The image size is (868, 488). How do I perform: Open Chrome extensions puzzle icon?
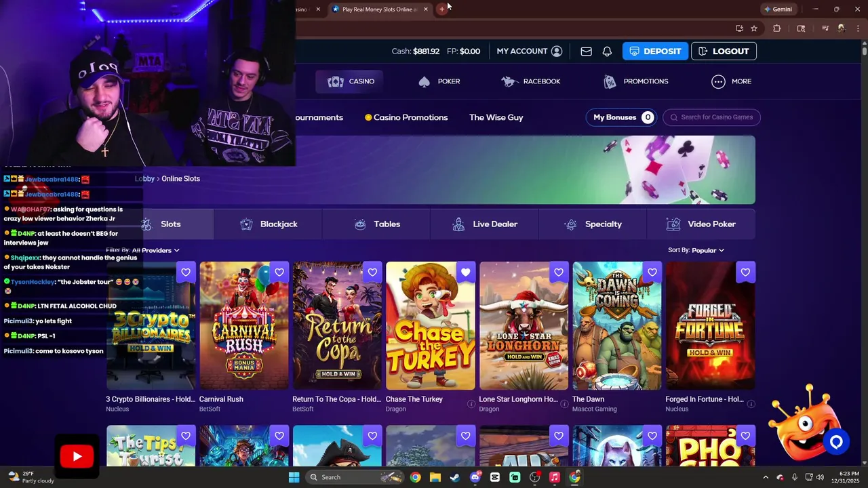click(x=777, y=28)
